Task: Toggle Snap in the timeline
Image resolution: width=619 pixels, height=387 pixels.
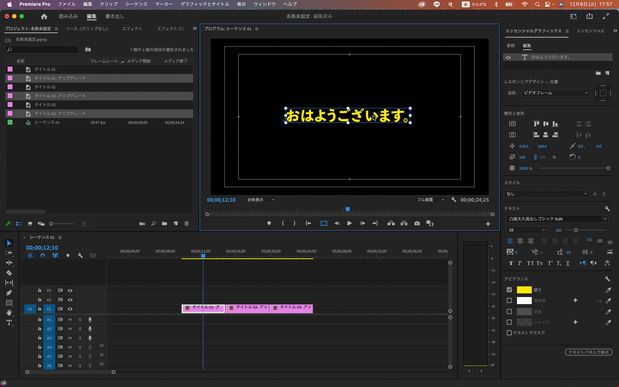Action: click(x=42, y=255)
